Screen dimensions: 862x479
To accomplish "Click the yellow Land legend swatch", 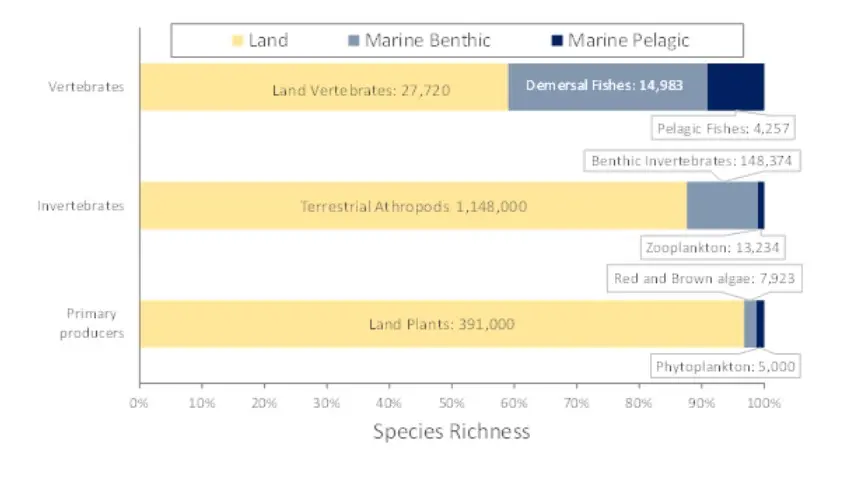I will (238, 41).
